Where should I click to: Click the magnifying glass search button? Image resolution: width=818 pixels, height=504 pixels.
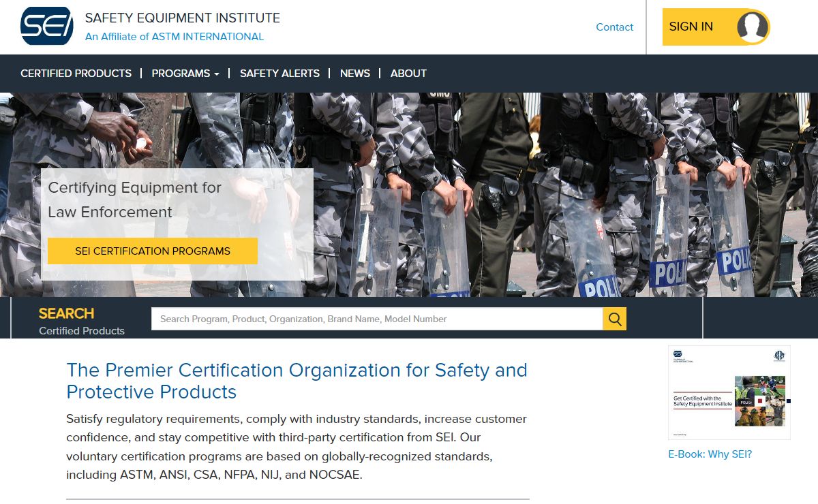[x=615, y=319]
